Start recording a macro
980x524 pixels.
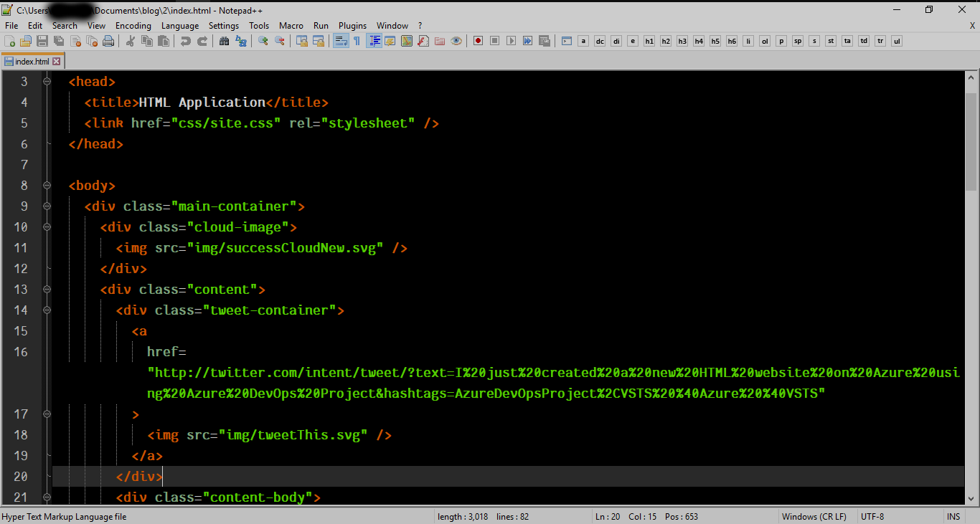[x=478, y=41]
